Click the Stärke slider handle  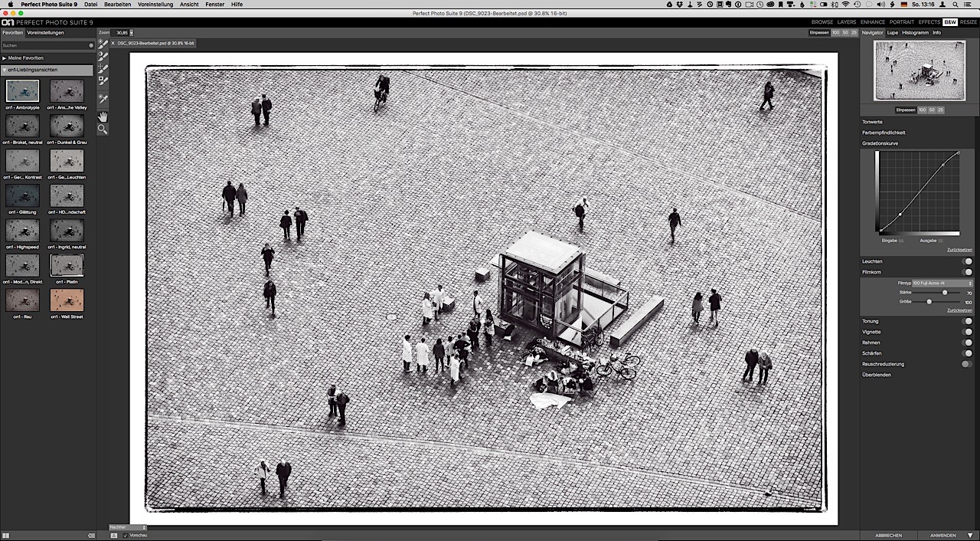pyautogui.click(x=945, y=293)
